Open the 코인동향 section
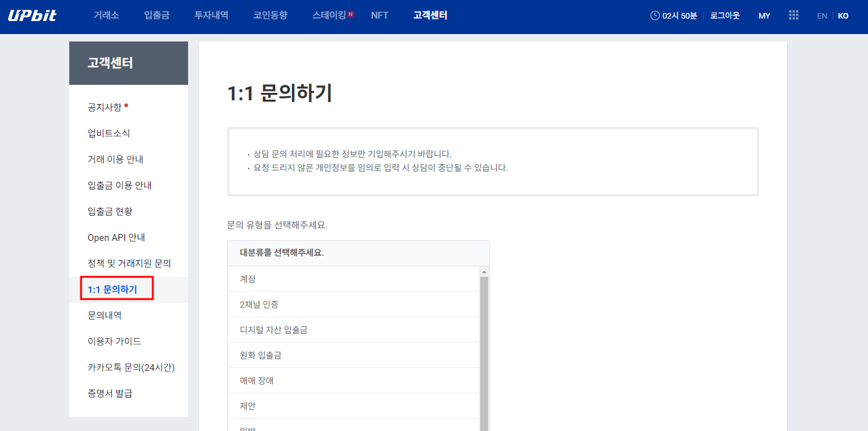Image resolution: width=868 pixels, height=431 pixels. point(270,15)
